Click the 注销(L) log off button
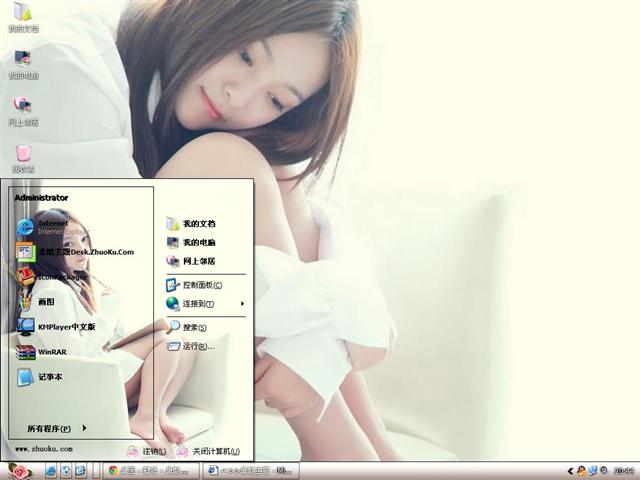640x480 pixels. [147, 451]
